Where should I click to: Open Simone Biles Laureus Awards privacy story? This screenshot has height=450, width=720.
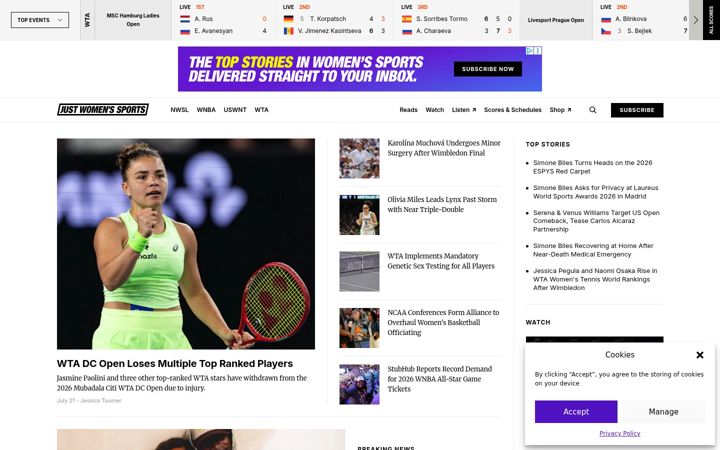(596, 192)
